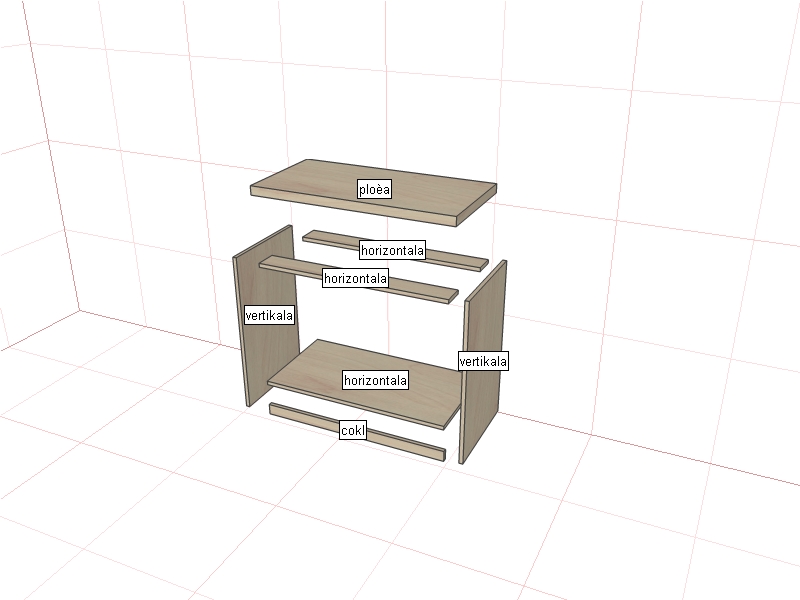The height and width of the screenshot is (600, 800).
Task: Click the 'horizontala' label on the front rail
Action: point(356,278)
